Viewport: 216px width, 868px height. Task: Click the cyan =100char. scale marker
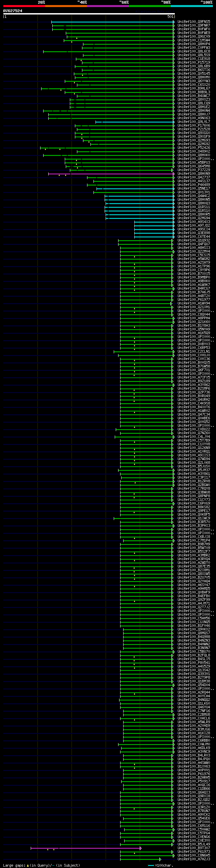tap(151, 865)
